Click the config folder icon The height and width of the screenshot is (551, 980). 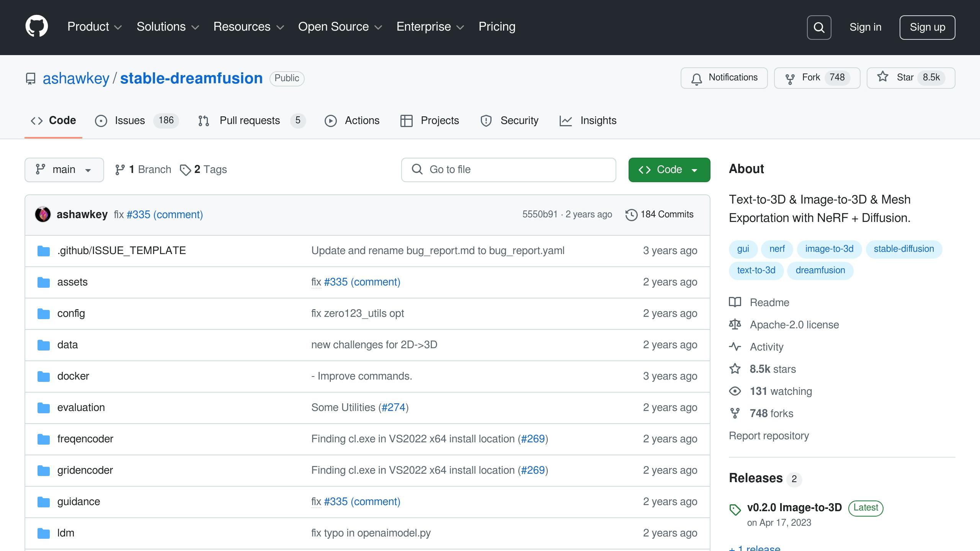pyautogui.click(x=44, y=314)
